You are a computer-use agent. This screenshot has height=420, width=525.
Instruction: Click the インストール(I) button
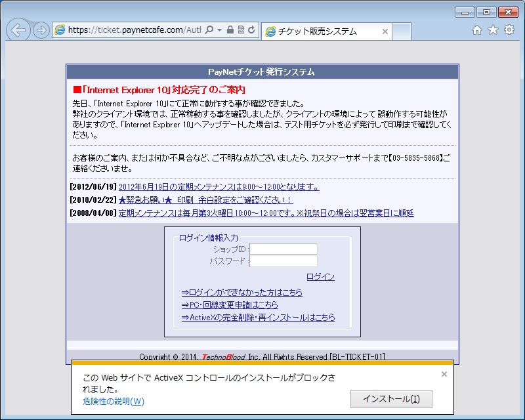click(391, 399)
